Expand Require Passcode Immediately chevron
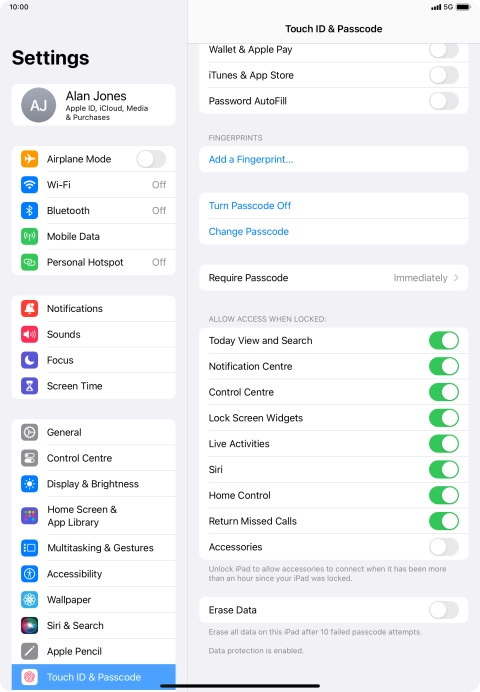 (456, 278)
